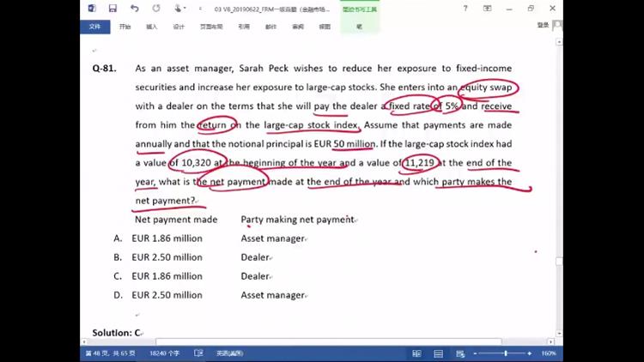This screenshot has height=362, width=644.
Task: Switch to Read Mode view
Action: pyautogui.click(x=416, y=353)
